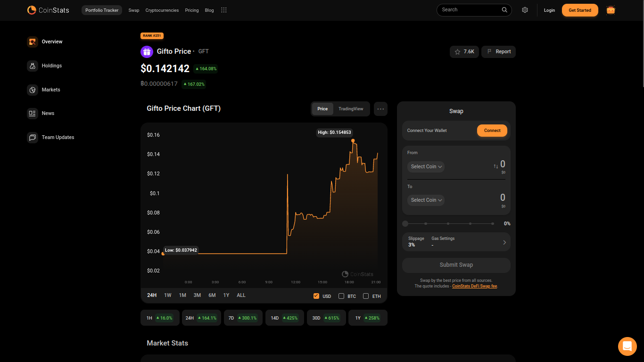Open the News sidebar icon
Image resolution: width=644 pixels, height=362 pixels.
(x=33, y=114)
